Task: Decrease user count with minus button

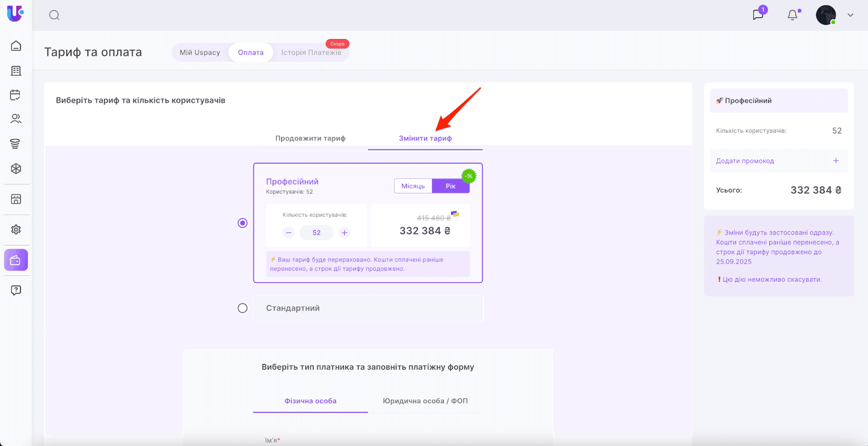Action: pyautogui.click(x=289, y=233)
